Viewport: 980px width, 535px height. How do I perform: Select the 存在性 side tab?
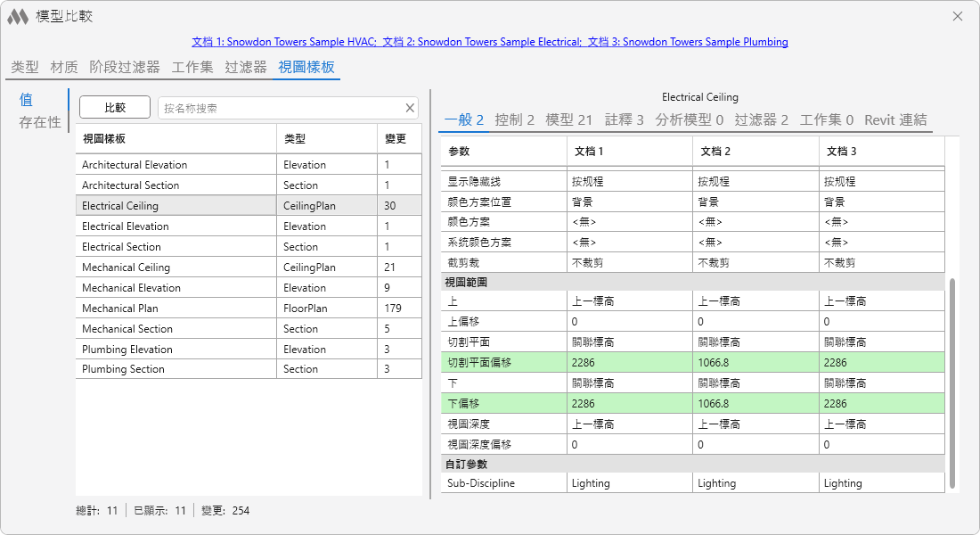tap(40, 122)
